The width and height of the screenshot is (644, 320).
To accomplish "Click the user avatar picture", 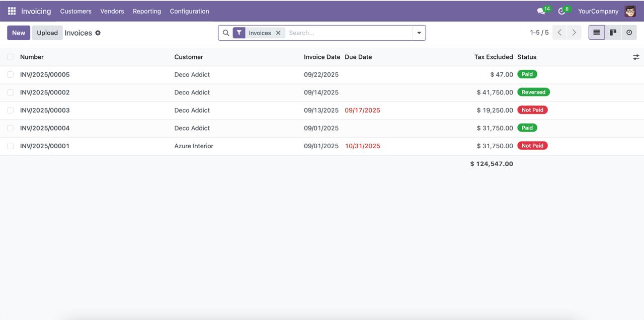I will pyautogui.click(x=630, y=11).
